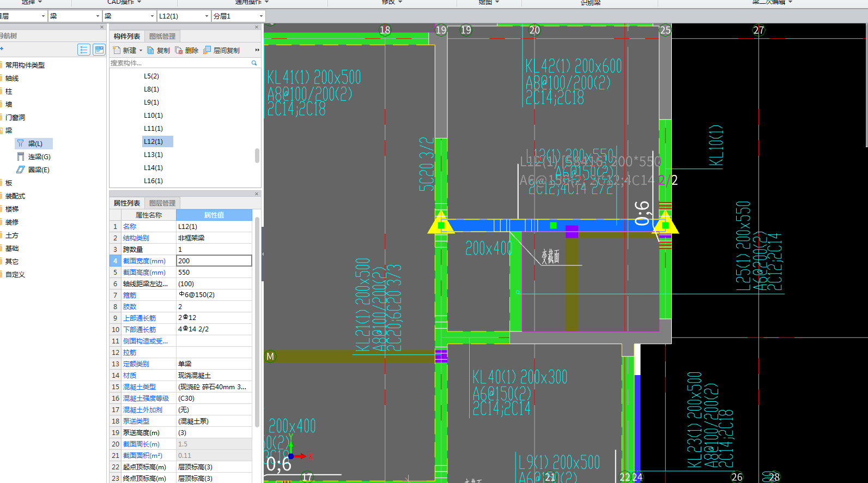Screen dimensions: 868x483
Task: Select the 梁(L) beam component icon
Action: (20, 143)
